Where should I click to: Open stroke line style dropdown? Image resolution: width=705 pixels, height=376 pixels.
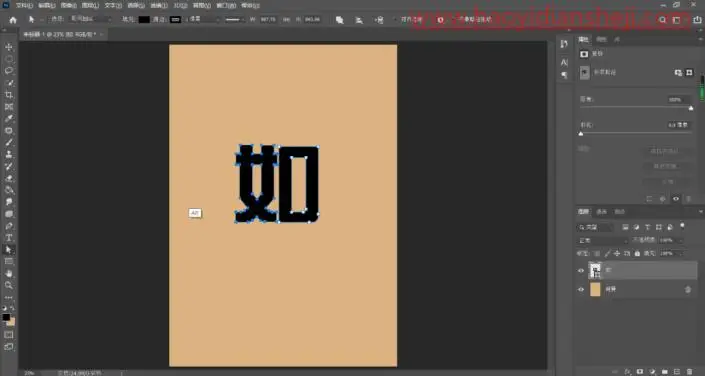pyautogui.click(x=235, y=20)
